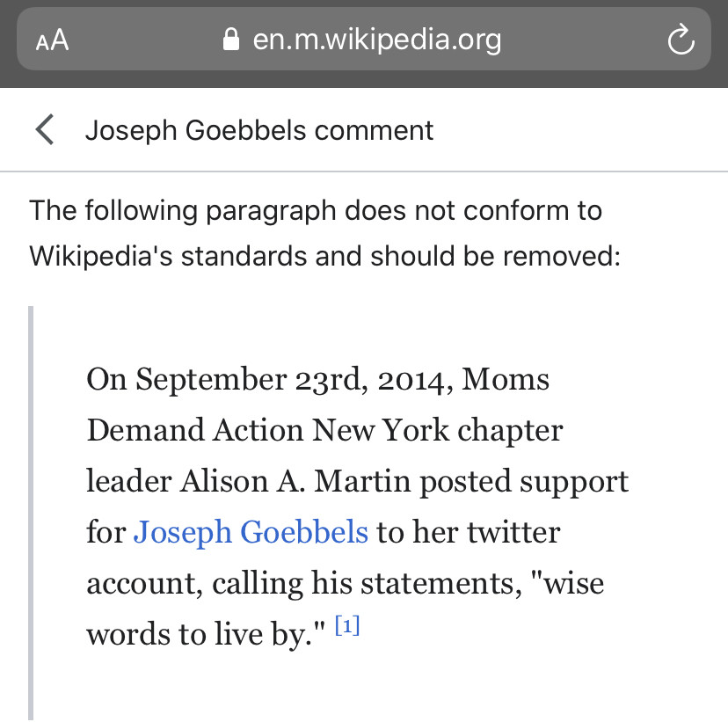Open citation reference [1]
This screenshot has height=722, width=728.
coord(347,625)
